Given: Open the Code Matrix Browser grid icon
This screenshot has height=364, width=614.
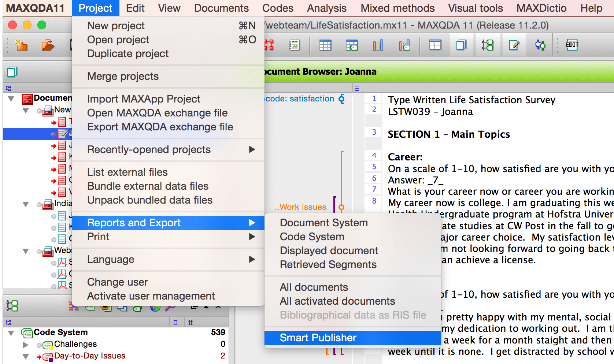Looking at the screenshot, I should pyautogui.click(x=325, y=45).
